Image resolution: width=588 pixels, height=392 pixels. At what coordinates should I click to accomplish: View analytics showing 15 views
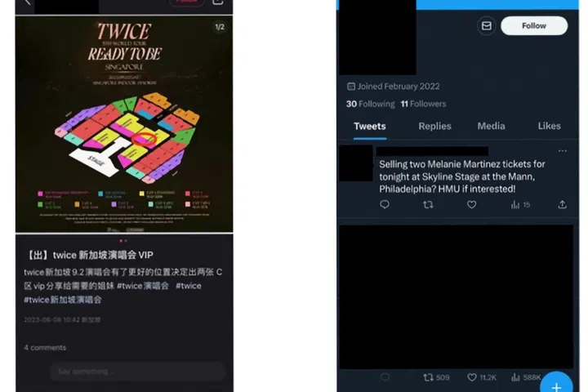tap(520, 204)
